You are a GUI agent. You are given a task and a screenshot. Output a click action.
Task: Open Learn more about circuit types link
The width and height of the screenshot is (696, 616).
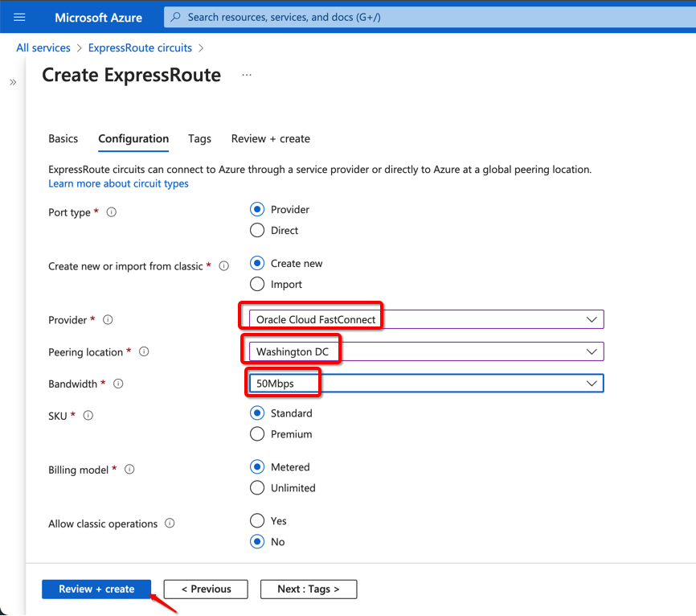pyautogui.click(x=118, y=183)
